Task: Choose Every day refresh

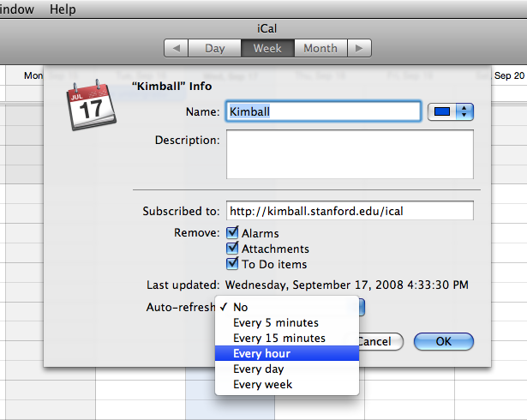Action: pyautogui.click(x=287, y=369)
